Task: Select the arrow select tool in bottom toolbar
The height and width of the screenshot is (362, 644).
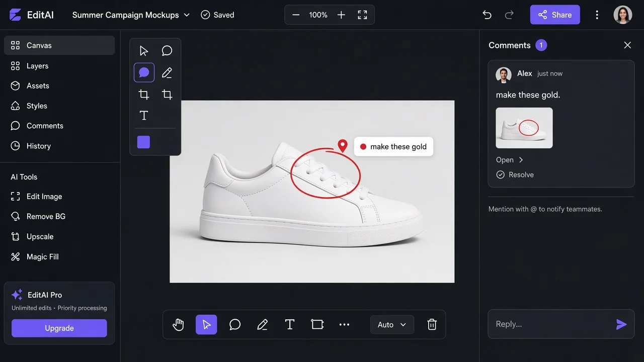Action: coord(206,325)
